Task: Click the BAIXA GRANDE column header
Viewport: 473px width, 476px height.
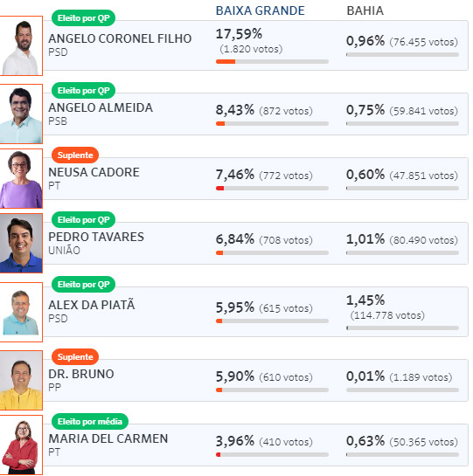Action: pos(261,10)
